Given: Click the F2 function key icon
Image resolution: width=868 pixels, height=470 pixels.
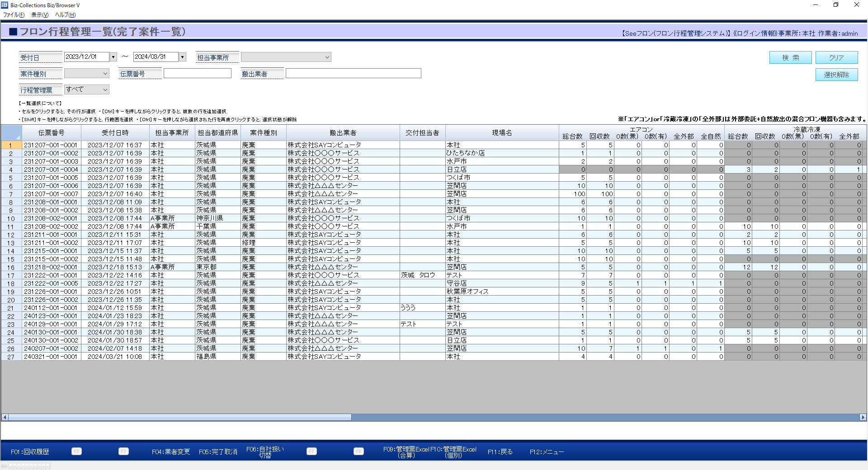Looking at the screenshot, I should [x=76, y=451].
